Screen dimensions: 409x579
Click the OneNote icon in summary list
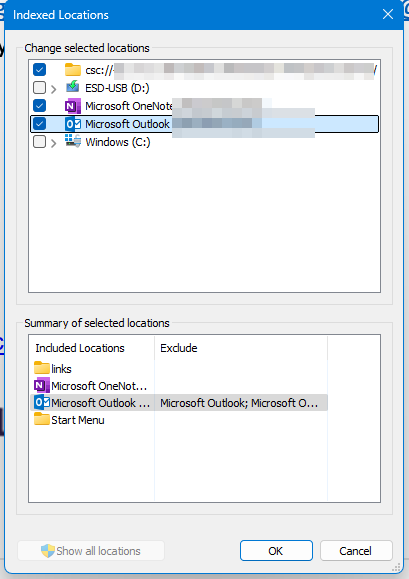point(42,385)
